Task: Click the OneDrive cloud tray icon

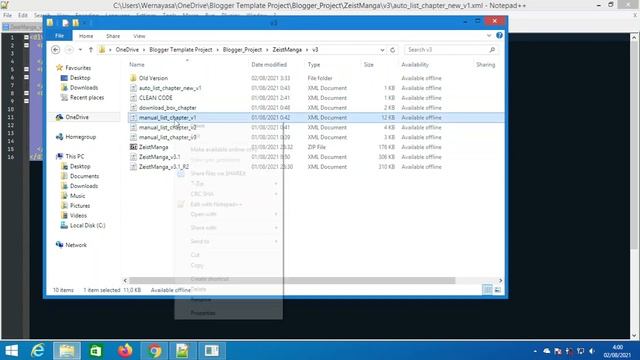Action: pos(547,351)
